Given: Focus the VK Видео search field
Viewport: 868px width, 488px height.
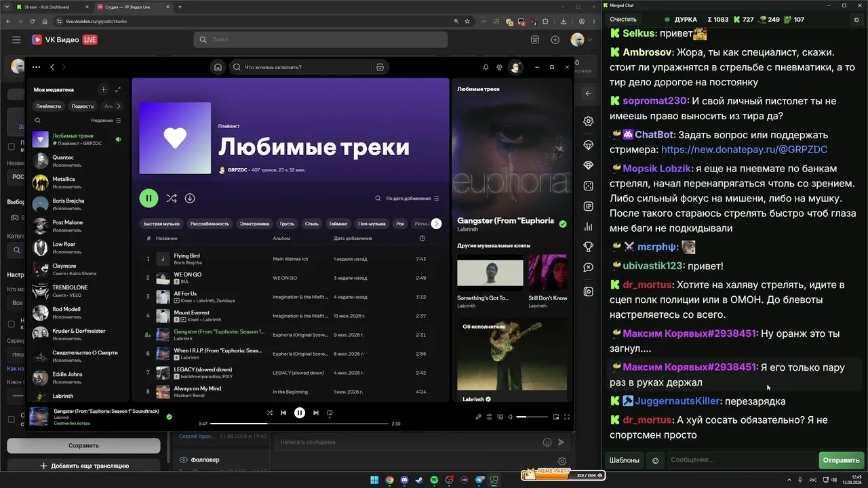Looking at the screenshot, I should click(321, 40).
